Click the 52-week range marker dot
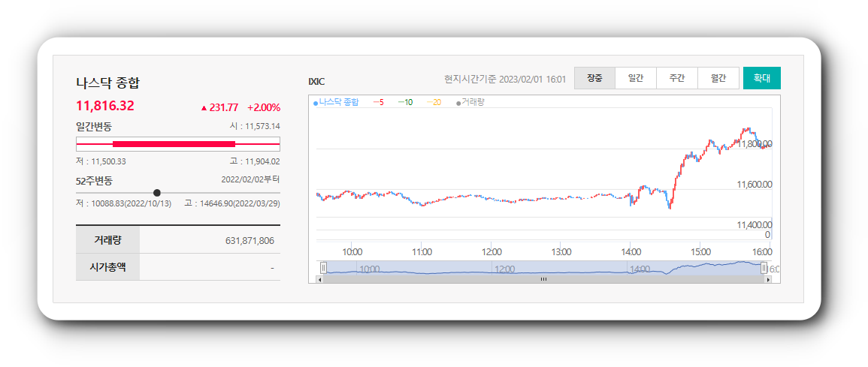Viewport: 868px width, 367px height. [x=156, y=192]
